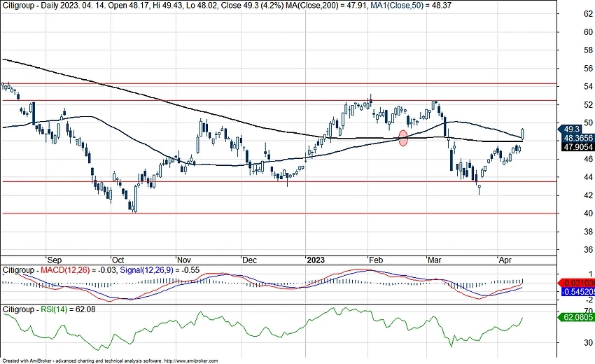The image size is (595, 364).
Task: Click the 40 price axis label
Action: pyautogui.click(x=588, y=213)
